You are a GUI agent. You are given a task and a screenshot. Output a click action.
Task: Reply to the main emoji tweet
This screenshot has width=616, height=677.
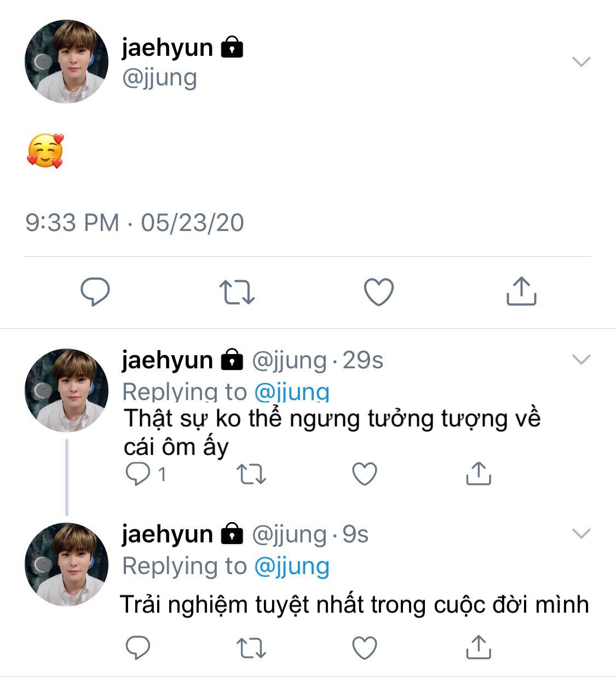[95, 291]
